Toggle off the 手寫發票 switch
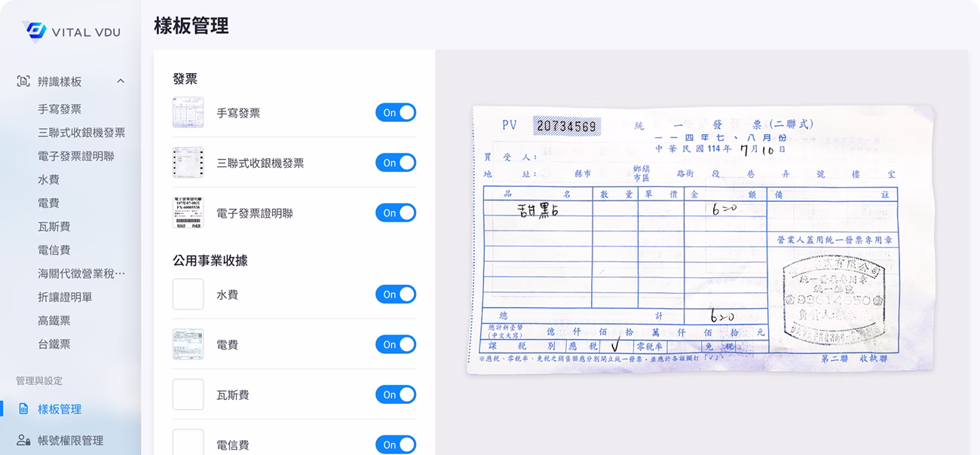 [396, 113]
